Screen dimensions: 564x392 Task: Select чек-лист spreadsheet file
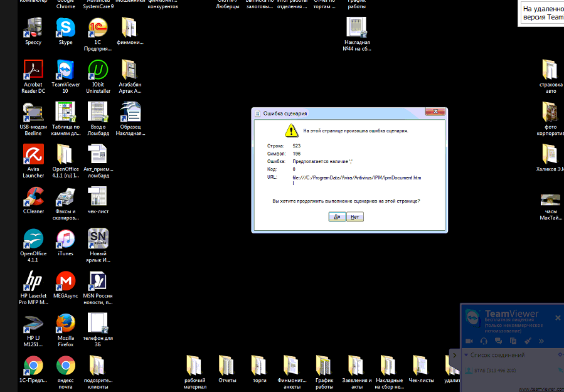pos(98,200)
